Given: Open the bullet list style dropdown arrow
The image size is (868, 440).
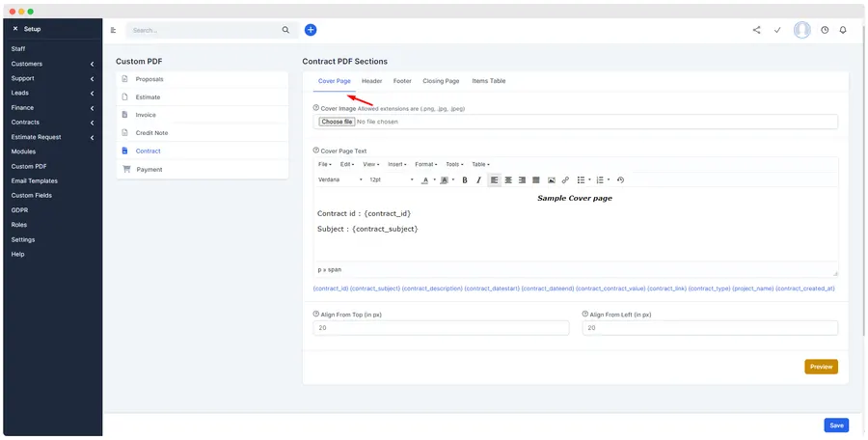Looking at the screenshot, I should (x=589, y=180).
